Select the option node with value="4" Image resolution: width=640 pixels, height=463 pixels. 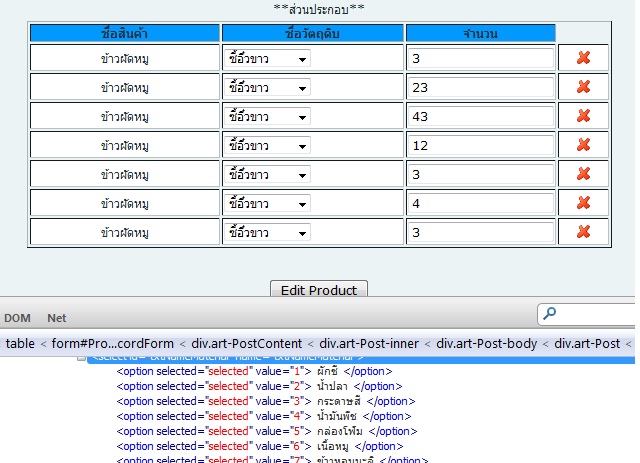coord(264,416)
